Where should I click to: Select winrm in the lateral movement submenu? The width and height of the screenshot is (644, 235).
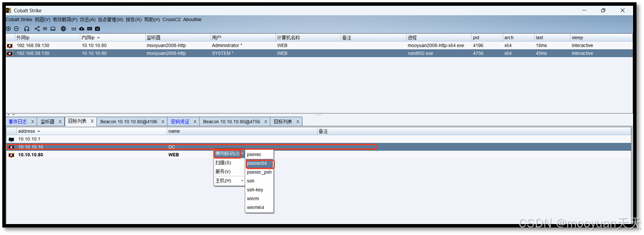click(x=260, y=199)
